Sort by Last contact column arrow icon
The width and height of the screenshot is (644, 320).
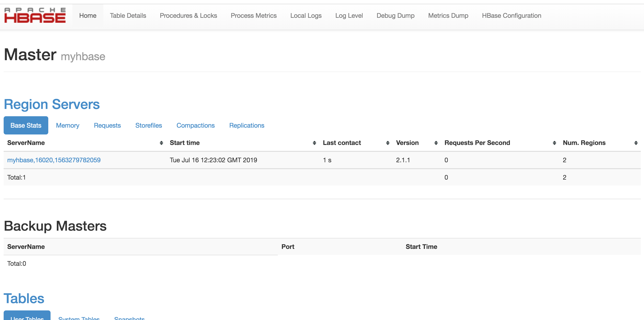pyautogui.click(x=388, y=143)
